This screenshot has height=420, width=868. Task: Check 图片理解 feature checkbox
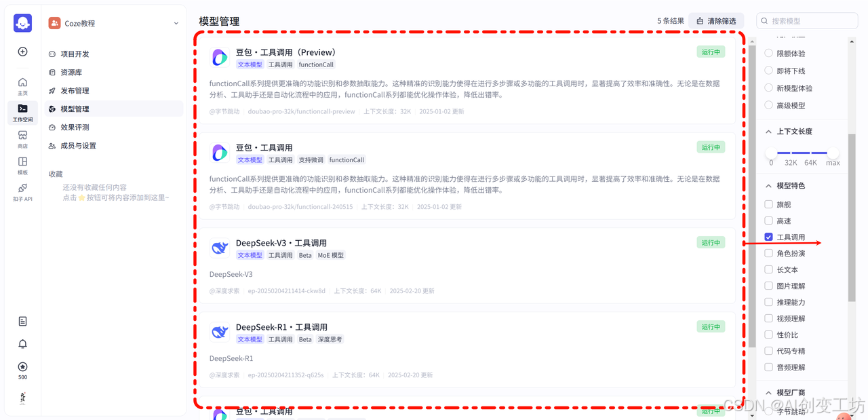768,286
